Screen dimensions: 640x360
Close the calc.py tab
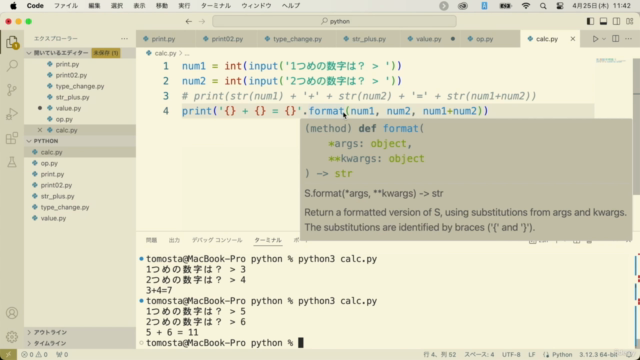coord(573,39)
